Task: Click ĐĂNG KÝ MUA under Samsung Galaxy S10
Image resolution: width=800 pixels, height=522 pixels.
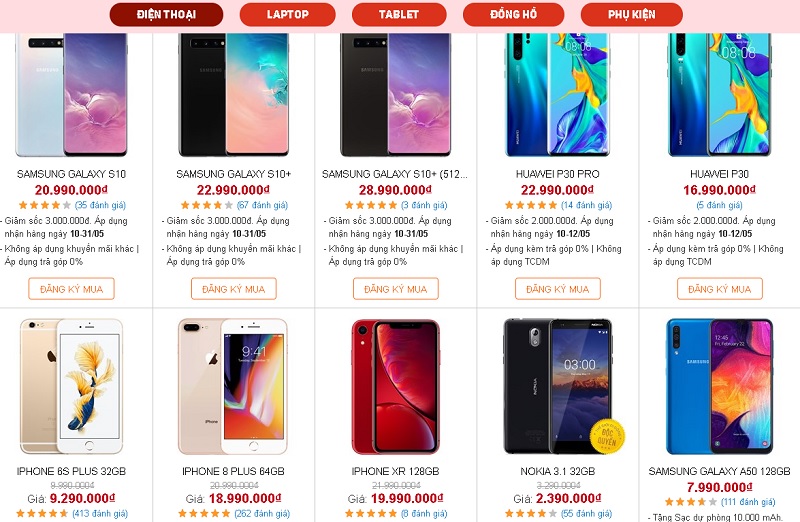Action: tap(71, 289)
